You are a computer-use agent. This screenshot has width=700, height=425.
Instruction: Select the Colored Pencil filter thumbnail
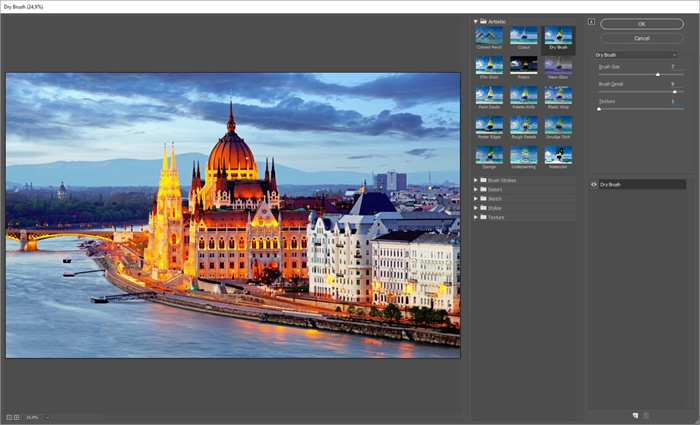(x=489, y=36)
